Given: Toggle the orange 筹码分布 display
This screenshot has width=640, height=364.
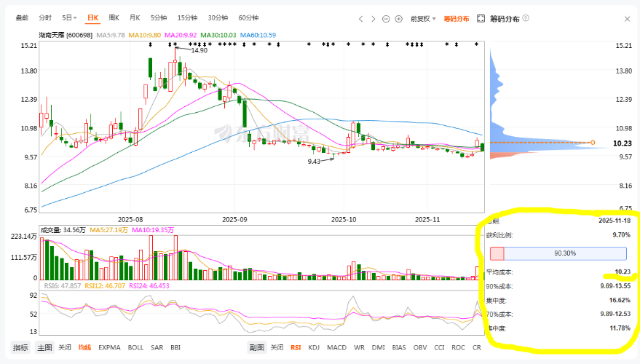Looking at the screenshot, I should tap(457, 19).
